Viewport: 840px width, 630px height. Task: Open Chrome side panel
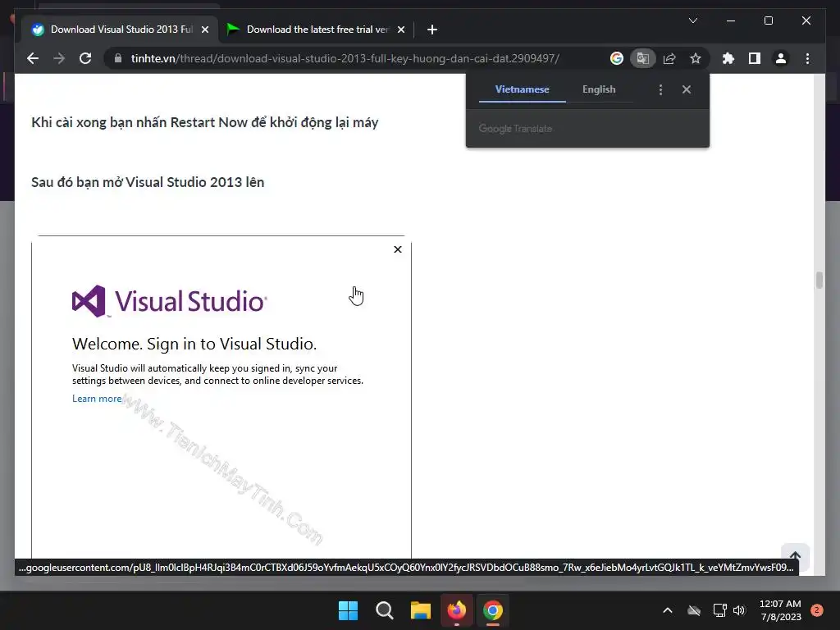(x=755, y=58)
